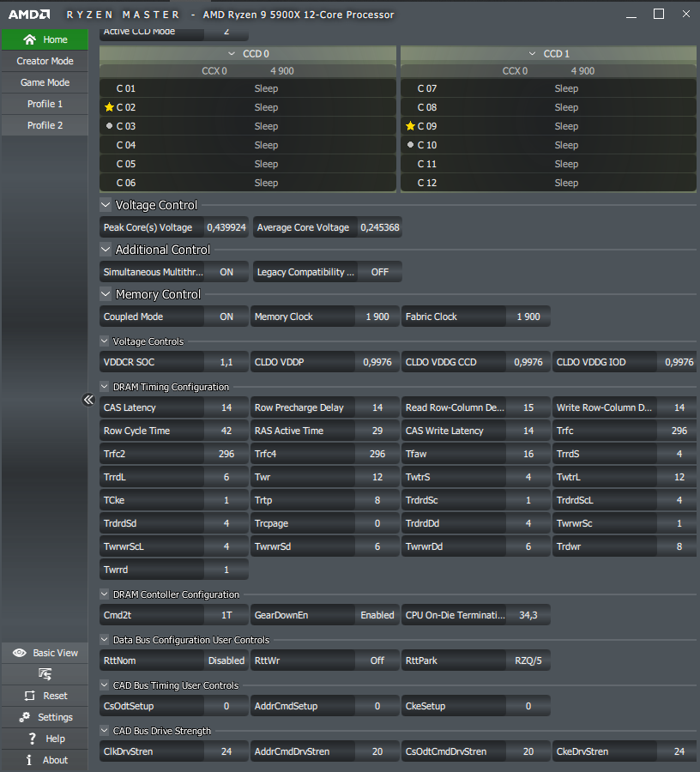The height and width of the screenshot is (772, 700).
Task: Click CAS Latency value 14
Action: [x=226, y=407]
